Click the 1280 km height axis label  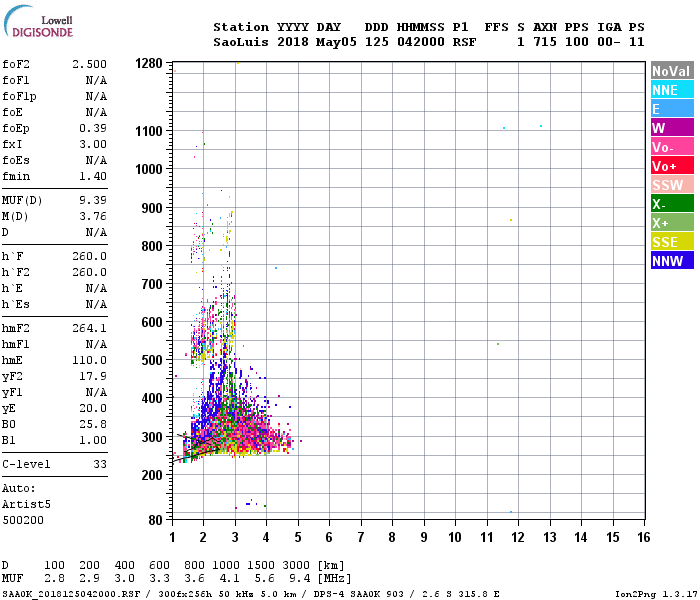pyautogui.click(x=149, y=63)
